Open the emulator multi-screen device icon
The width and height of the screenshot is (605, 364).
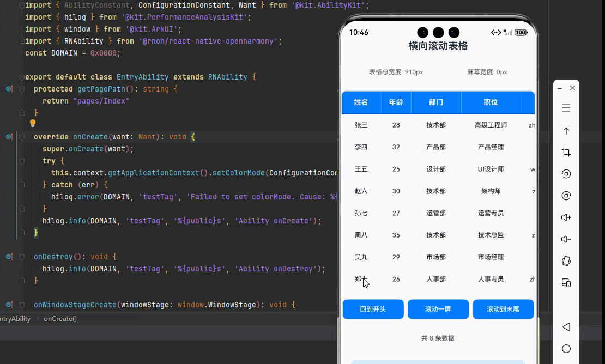pos(566,283)
